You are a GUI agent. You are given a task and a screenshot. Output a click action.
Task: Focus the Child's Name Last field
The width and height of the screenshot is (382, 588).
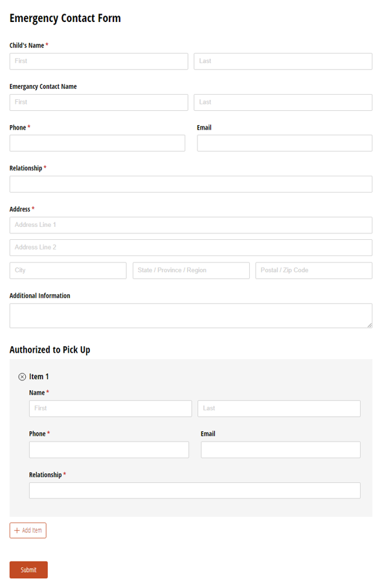[x=283, y=61]
